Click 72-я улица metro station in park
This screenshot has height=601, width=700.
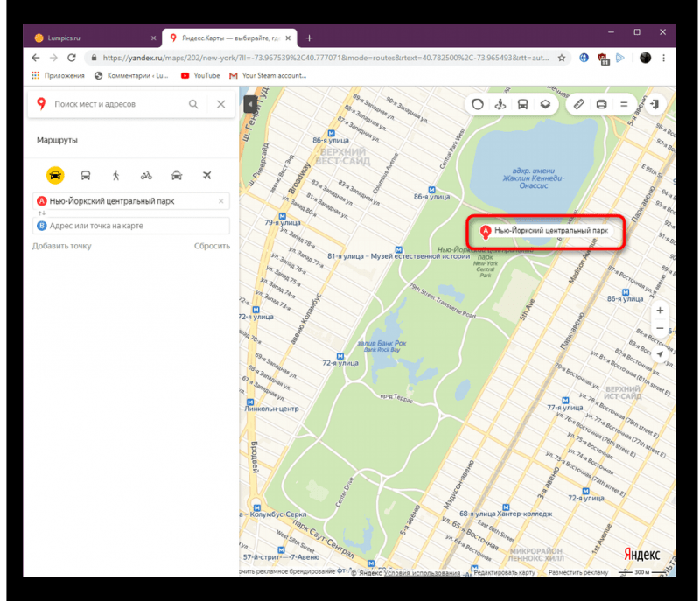340,360
